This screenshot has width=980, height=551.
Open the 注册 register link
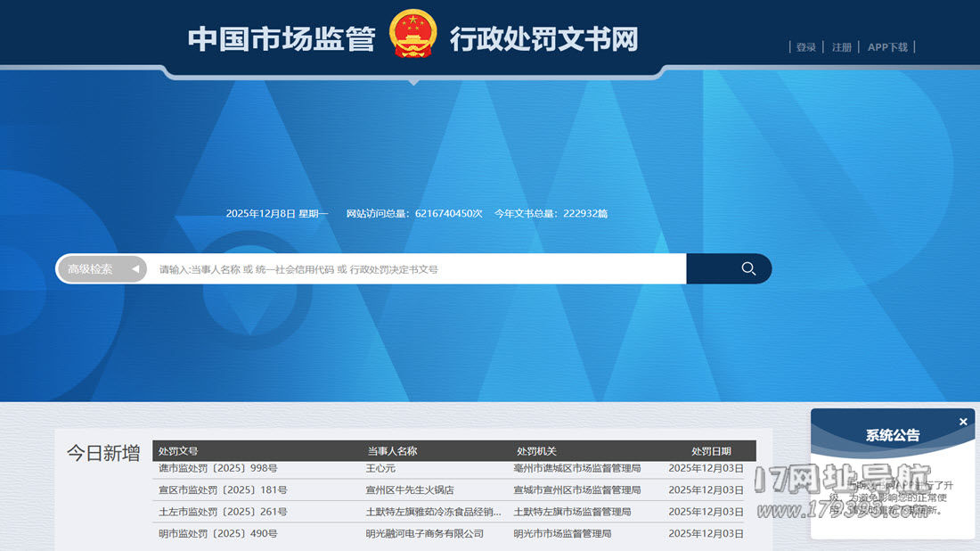tap(842, 47)
